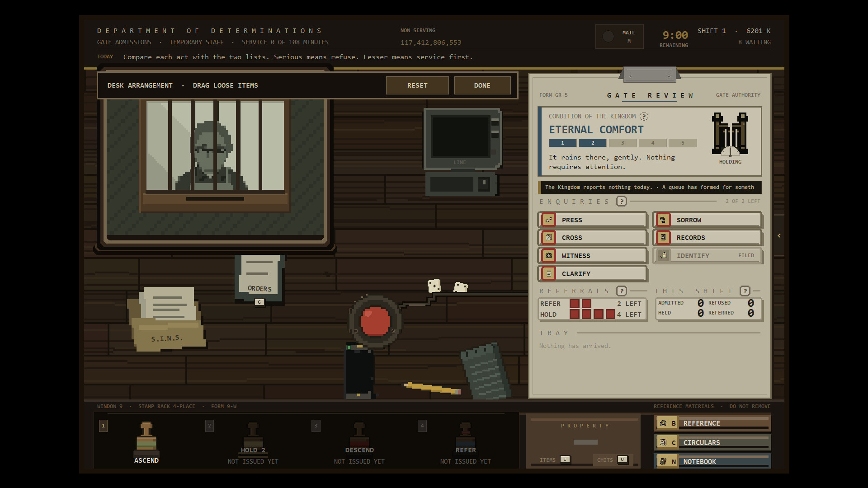868x488 pixels.
Task: Click the MAIL indicator light
Action: (x=609, y=37)
